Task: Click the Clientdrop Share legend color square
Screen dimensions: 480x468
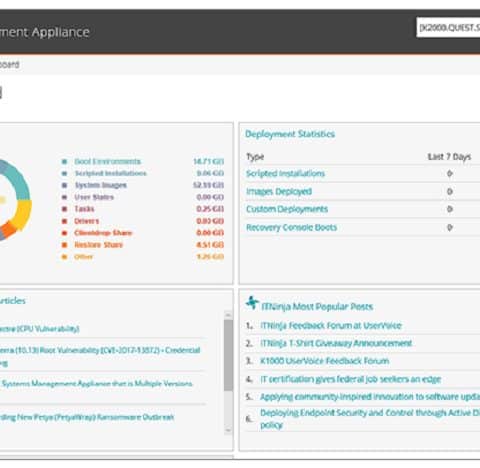Action: pos(64,233)
